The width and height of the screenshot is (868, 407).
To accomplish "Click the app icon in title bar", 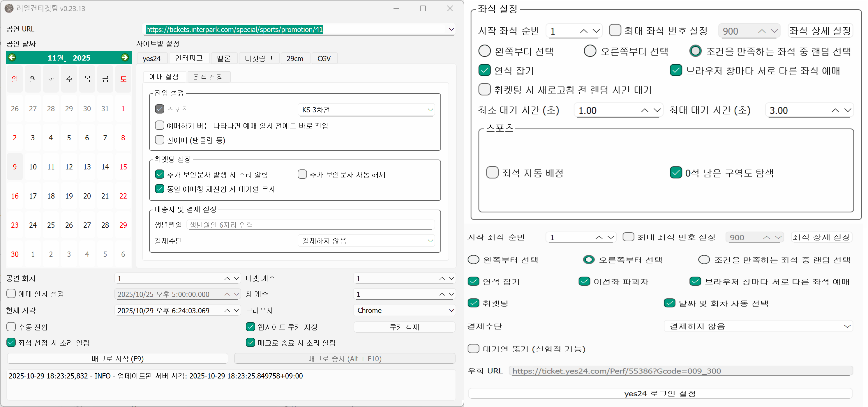I will click(9, 8).
